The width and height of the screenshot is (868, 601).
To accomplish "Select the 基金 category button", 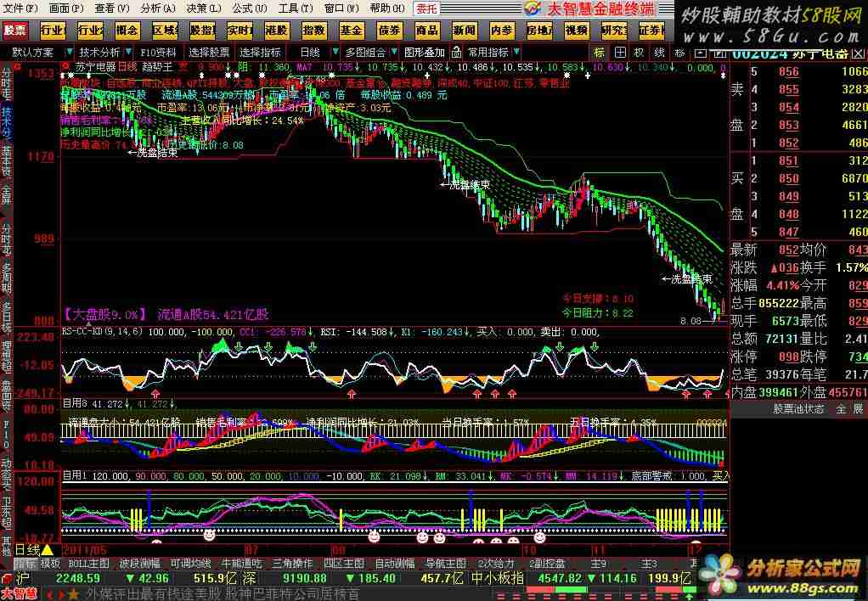I will pyautogui.click(x=352, y=30).
